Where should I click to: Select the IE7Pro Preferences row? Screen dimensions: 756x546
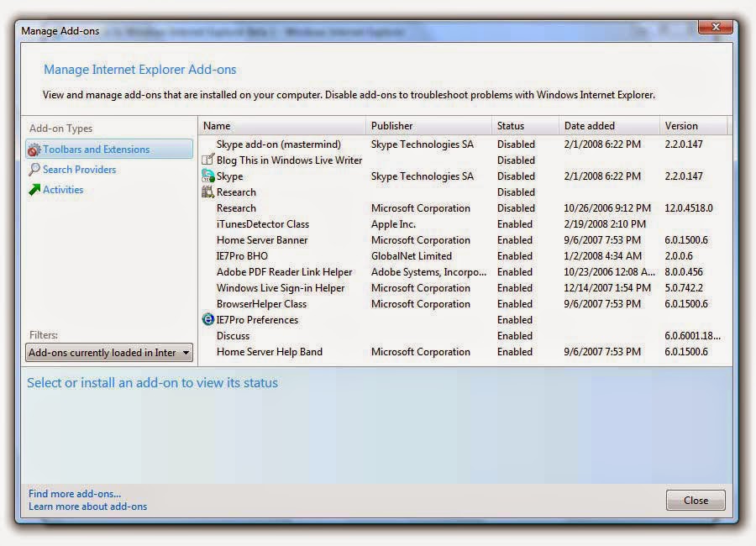(x=463, y=319)
